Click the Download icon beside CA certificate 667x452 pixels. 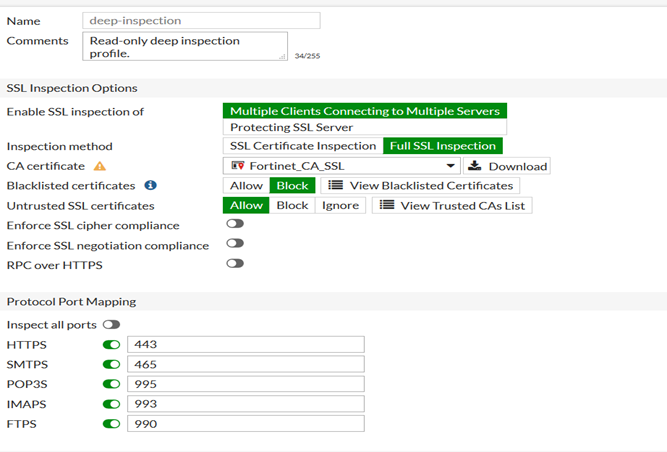tap(475, 166)
